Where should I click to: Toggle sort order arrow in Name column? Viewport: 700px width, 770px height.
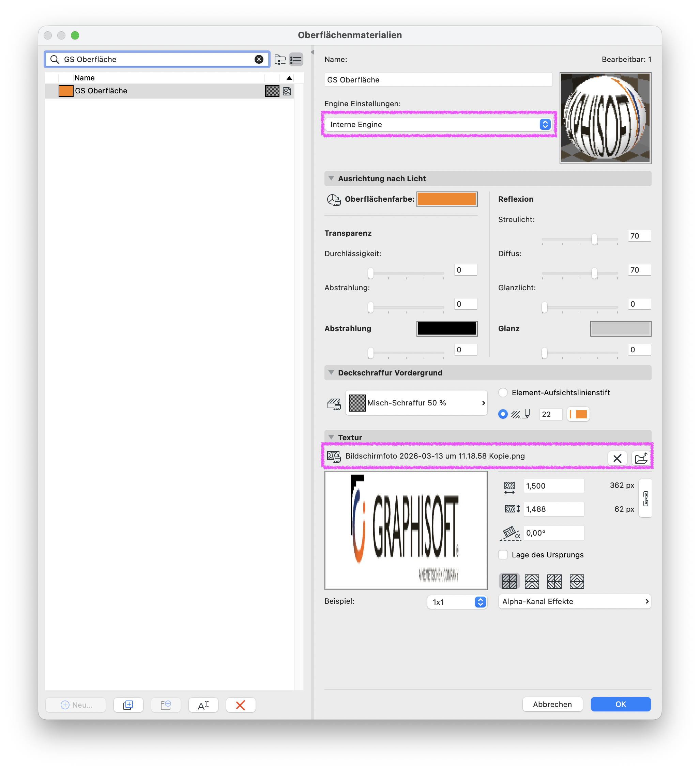click(x=289, y=78)
